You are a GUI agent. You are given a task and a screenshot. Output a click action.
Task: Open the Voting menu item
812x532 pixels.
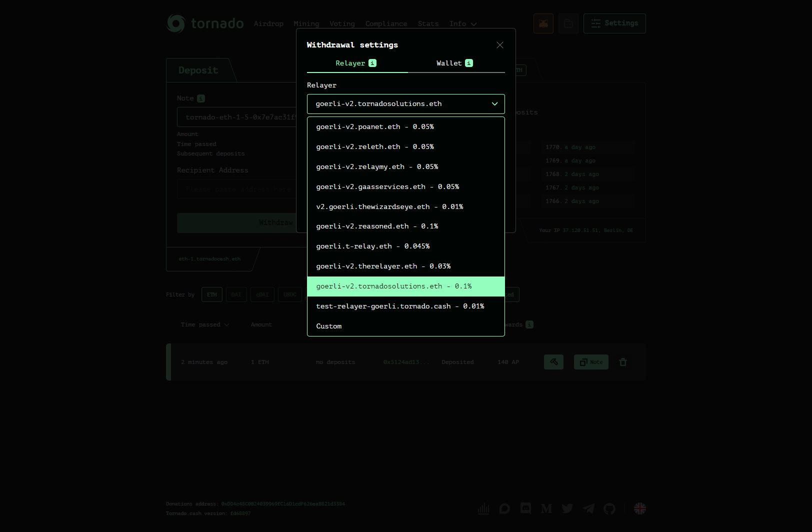[x=342, y=23]
